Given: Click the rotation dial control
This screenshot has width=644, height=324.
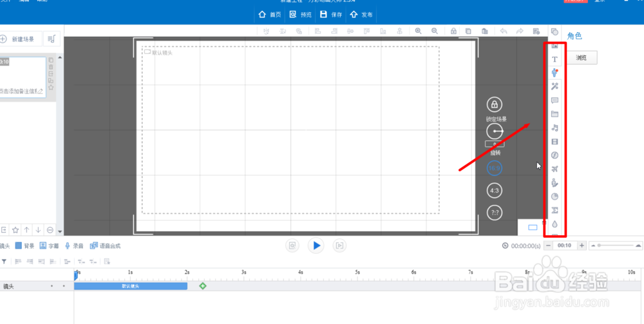Looking at the screenshot, I should [495, 131].
